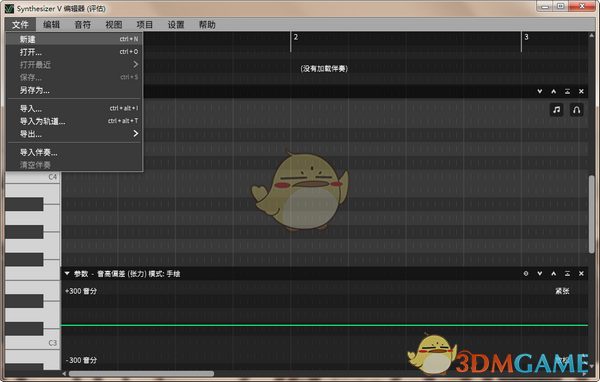Click the vertical scrollbar thumb of piano roll
This screenshot has width=600, height=382.
(592, 214)
